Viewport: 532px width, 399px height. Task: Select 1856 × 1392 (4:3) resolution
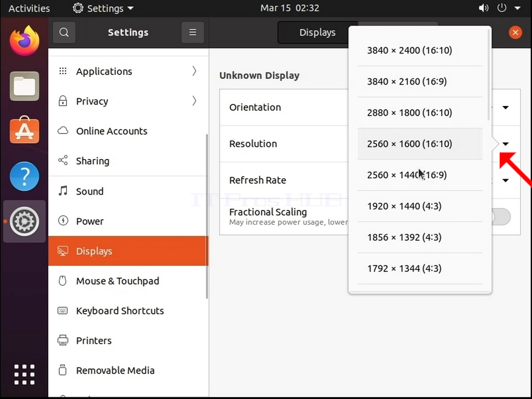(x=420, y=237)
